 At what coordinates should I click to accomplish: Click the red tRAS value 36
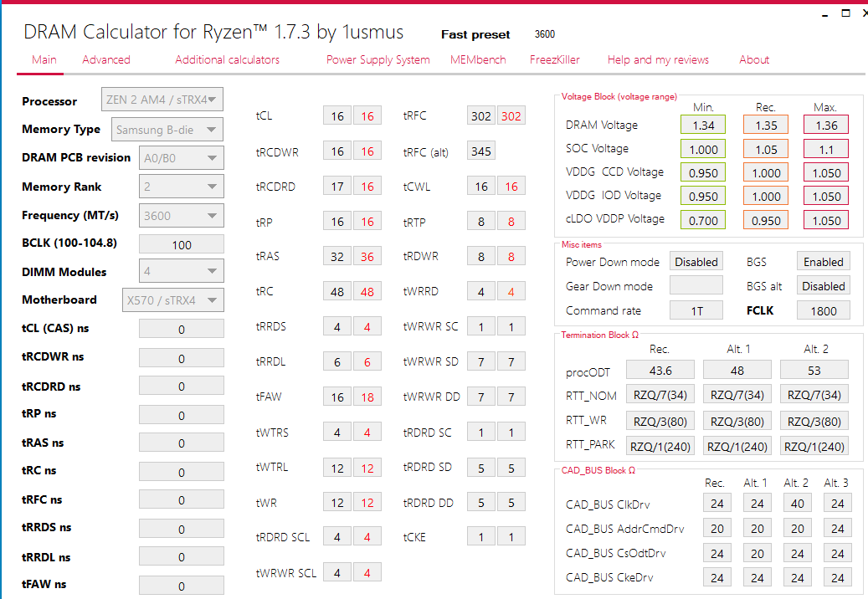click(367, 257)
